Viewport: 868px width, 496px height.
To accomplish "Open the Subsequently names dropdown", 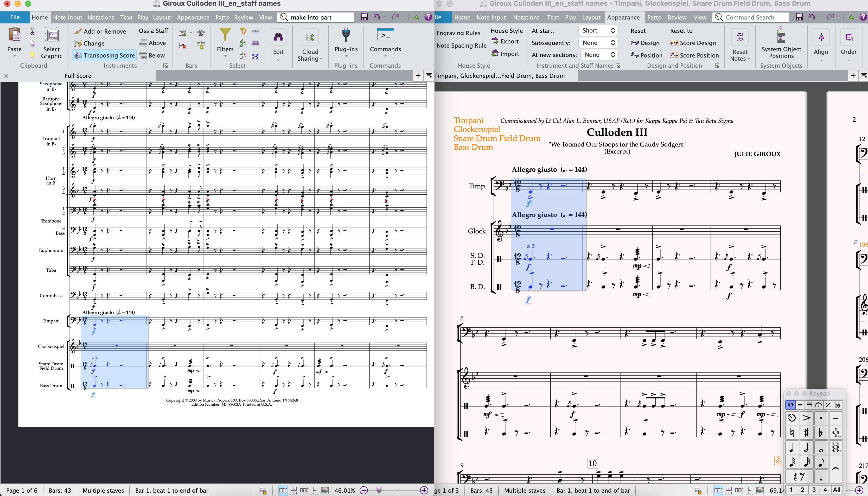I will [598, 43].
